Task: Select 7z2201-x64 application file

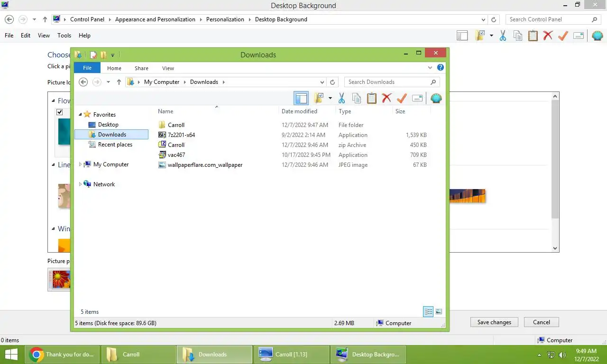Action: 181,135
